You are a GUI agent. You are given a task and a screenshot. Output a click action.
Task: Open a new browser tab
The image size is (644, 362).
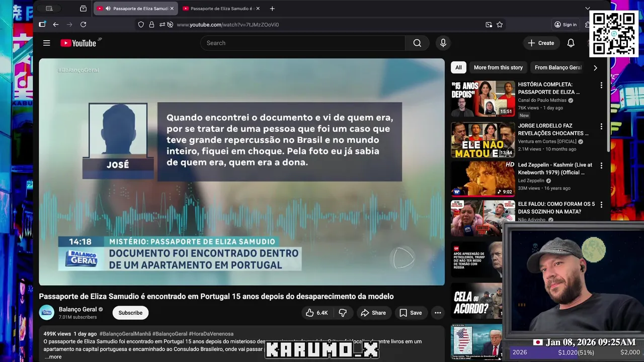[272, 9]
